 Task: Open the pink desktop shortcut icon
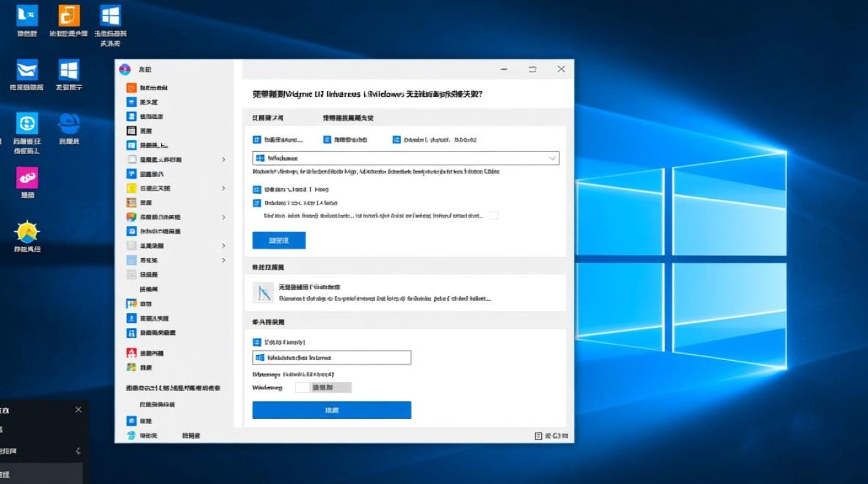pyautogui.click(x=27, y=177)
